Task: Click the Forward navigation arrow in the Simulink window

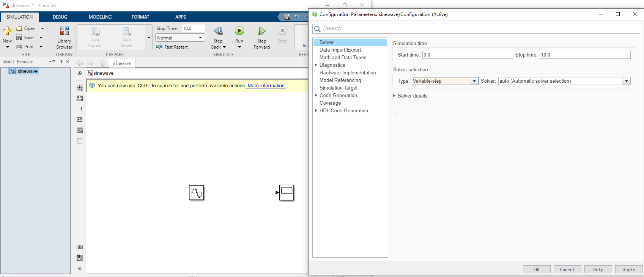Action: [x=91, y=63]
